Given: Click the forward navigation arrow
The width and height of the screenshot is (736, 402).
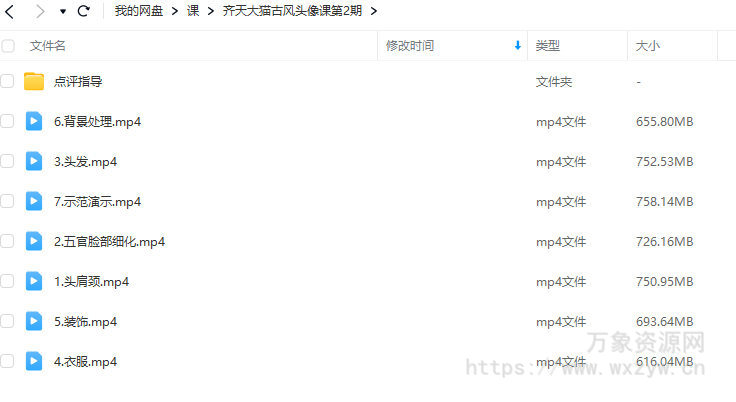Looking at the screenshot, I should click(40, 11).
